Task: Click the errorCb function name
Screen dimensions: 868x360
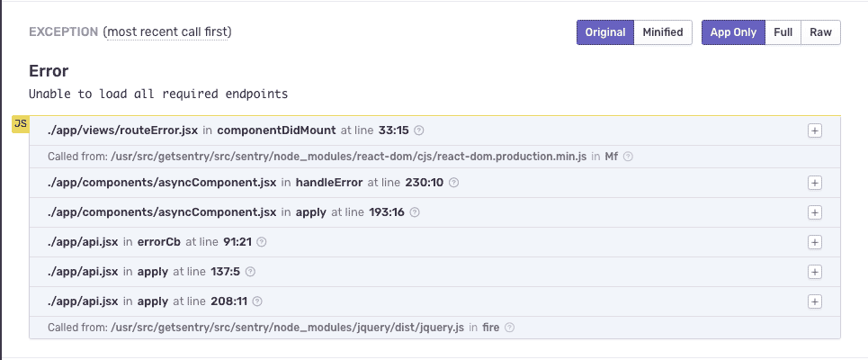Action: click(x=159, y=242)
